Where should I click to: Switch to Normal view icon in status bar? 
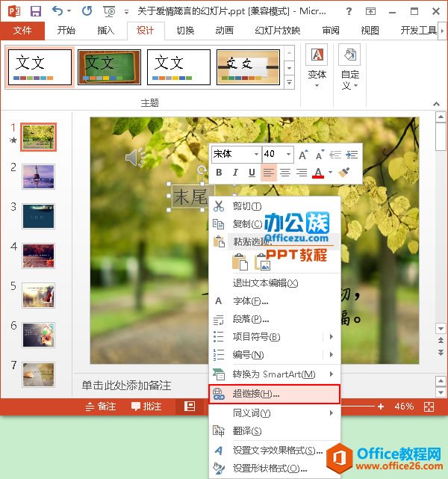click(x=190, y=407)
